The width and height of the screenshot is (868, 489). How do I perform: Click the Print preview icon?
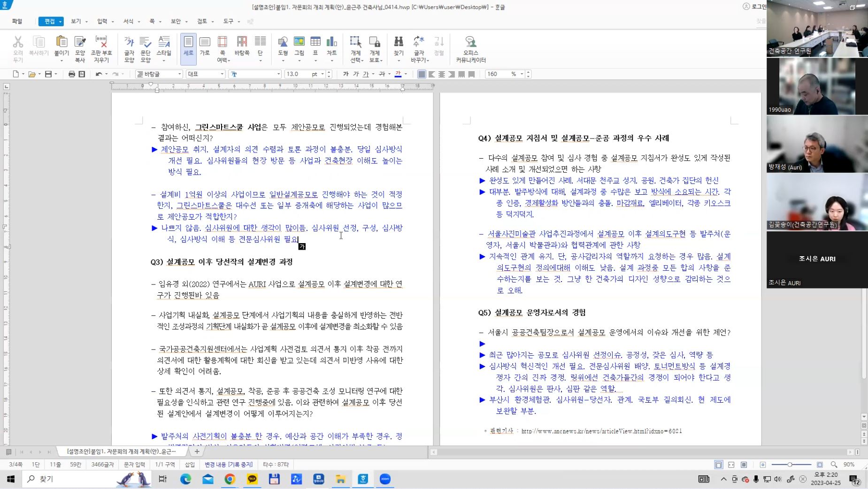(82, 74)
